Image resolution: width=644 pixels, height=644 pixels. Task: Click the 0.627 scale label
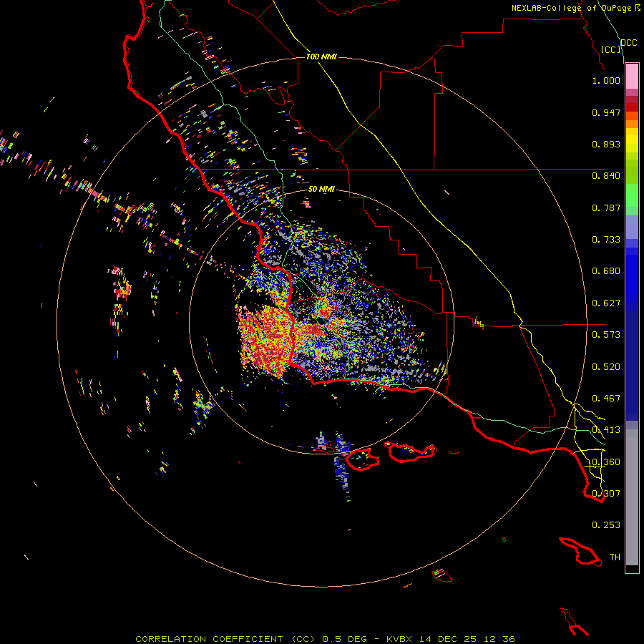(x=606, y=303)
